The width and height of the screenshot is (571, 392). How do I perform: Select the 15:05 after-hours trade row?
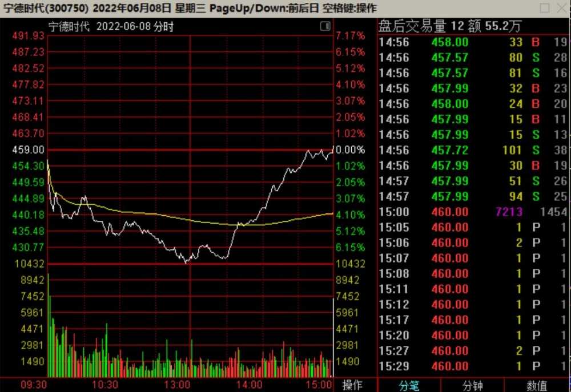click(x=473, y=227)
